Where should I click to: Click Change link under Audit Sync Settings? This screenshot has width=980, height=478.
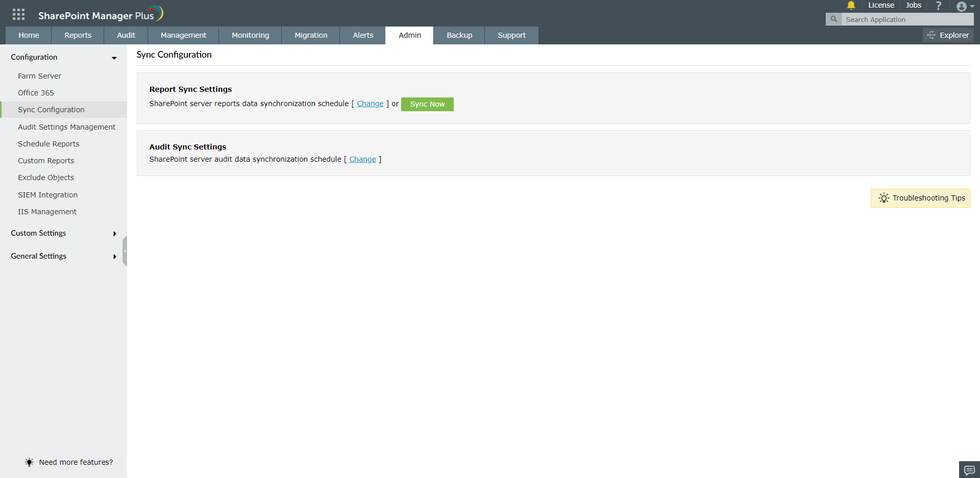[362, 159]
